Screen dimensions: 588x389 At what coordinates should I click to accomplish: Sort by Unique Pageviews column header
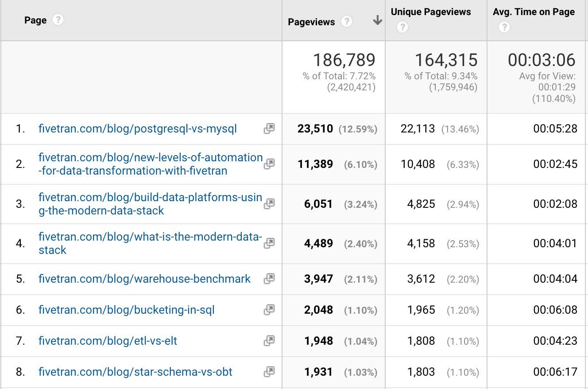click(431, 12)
